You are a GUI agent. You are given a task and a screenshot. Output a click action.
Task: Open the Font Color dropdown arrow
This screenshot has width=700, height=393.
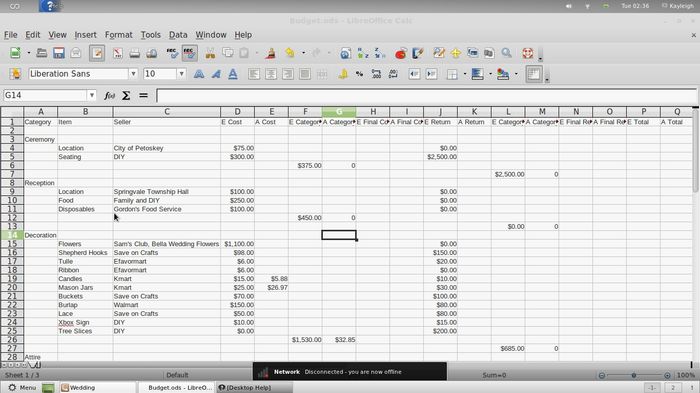tap(516, 74)
